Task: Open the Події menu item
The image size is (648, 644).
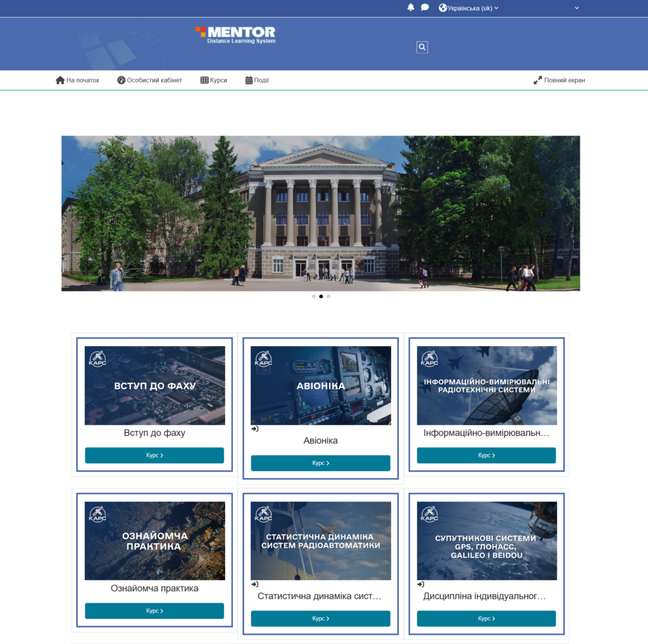Action: click(x=261, y=80)
